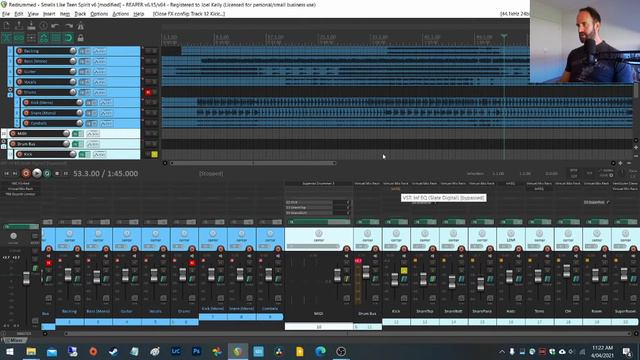Click the Redo toolbar arrow
640x360 pixels.
(x=68, y=26)
